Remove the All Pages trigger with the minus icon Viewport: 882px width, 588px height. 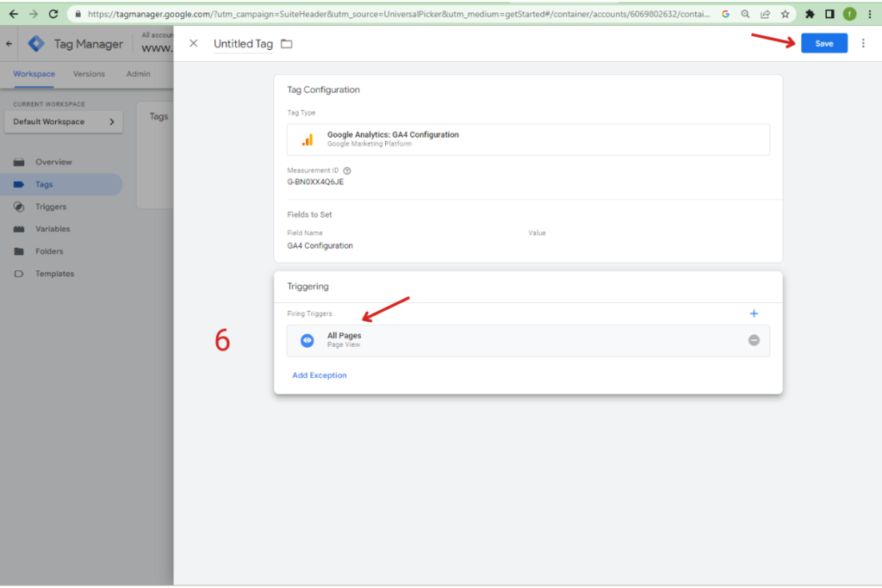coord(755,340)
